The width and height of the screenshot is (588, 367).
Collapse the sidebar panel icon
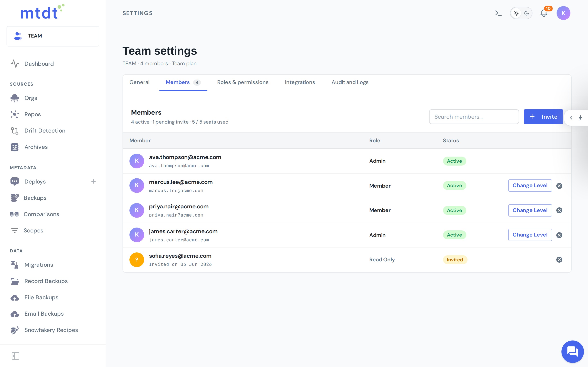click(x=16, y=356)
